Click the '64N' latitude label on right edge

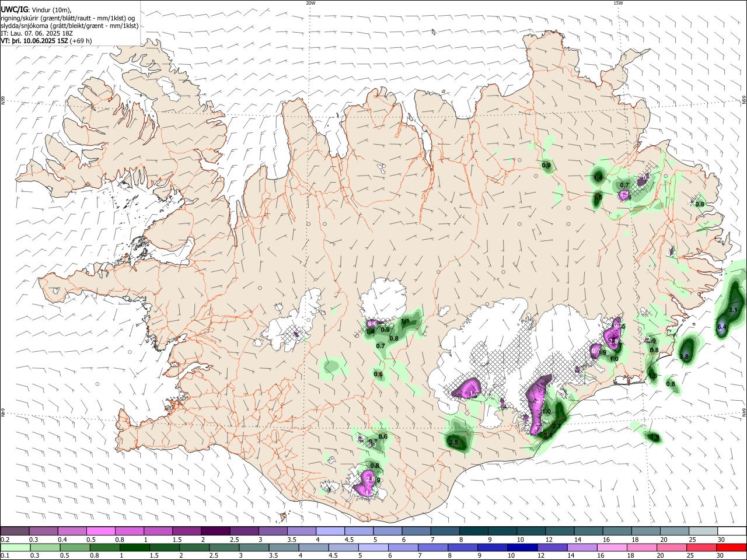tap(744, 412)
